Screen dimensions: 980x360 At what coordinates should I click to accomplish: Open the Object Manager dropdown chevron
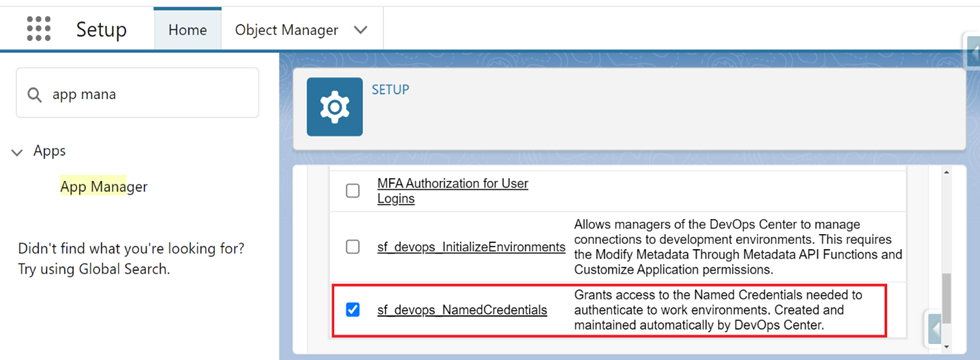(x=361, y=30)
